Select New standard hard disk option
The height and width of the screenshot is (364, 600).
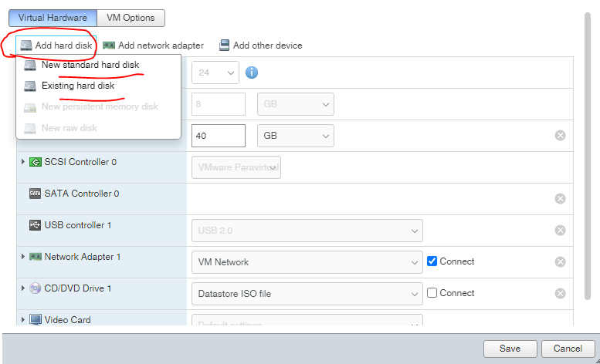point(90,66)
